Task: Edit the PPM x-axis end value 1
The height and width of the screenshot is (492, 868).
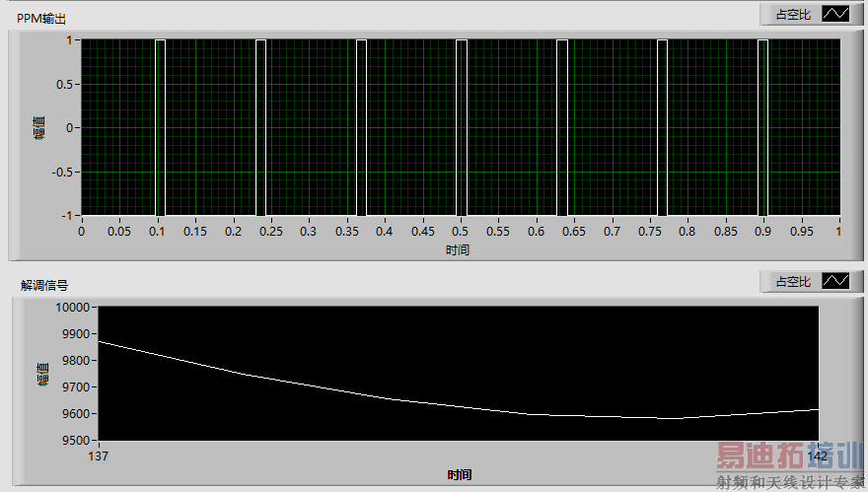Action: pyautogui.click(x=838, y=232)
